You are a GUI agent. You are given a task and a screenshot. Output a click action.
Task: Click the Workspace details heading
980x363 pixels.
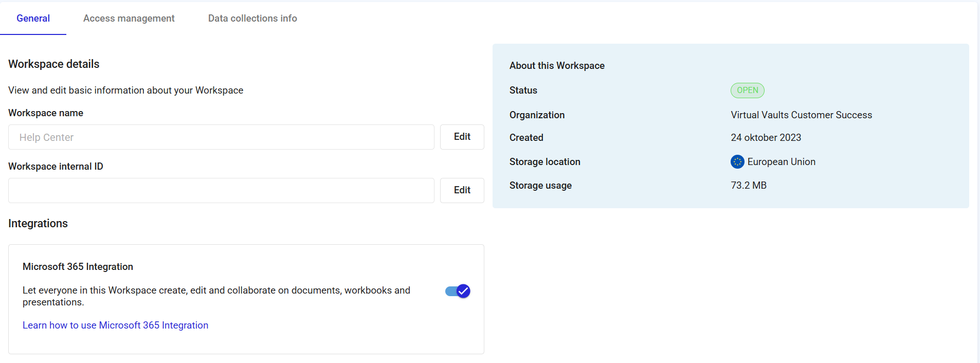click(54, 64)
